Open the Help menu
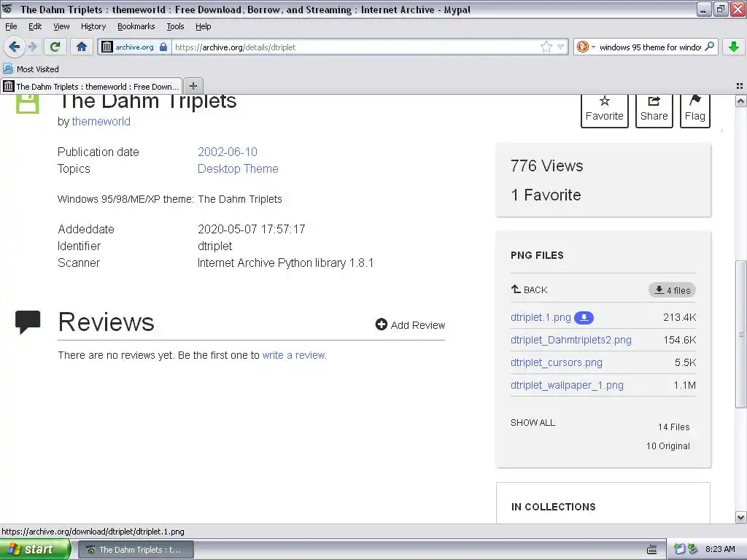This screenshot has width=747, height=560. (203, 26)
